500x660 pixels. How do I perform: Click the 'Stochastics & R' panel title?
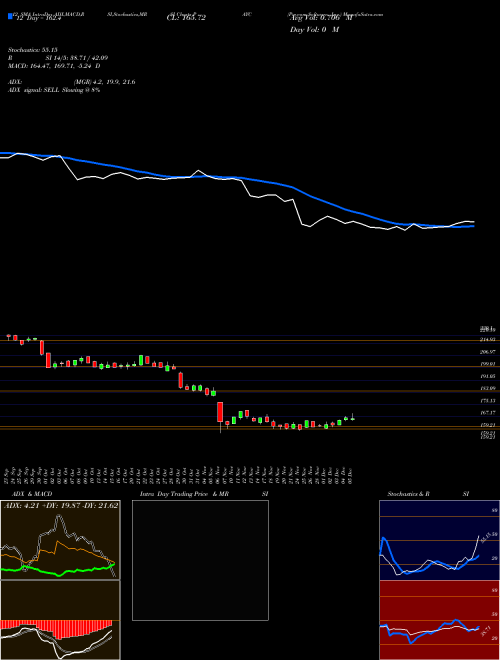click(409, 494)
